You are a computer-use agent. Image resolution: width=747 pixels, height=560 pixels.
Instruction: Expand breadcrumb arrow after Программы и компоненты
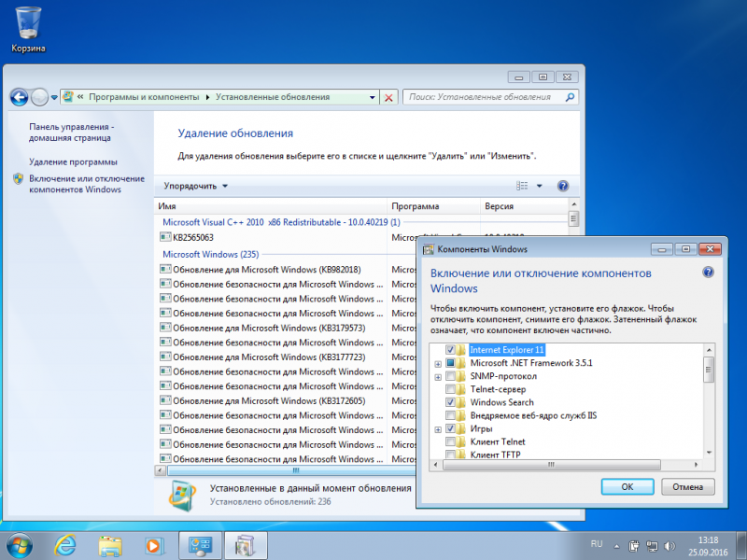207,97
